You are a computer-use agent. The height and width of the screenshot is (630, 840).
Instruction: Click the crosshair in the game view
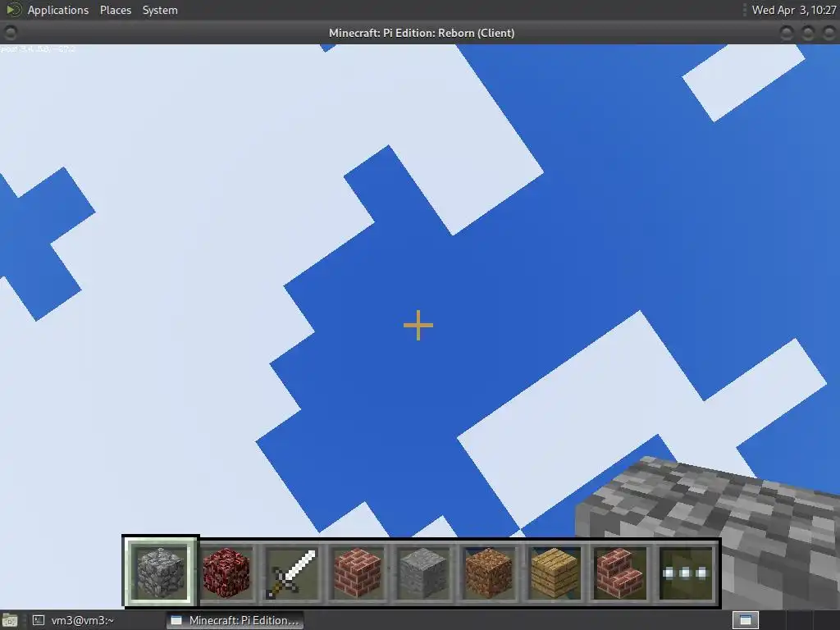click(418, 325)
